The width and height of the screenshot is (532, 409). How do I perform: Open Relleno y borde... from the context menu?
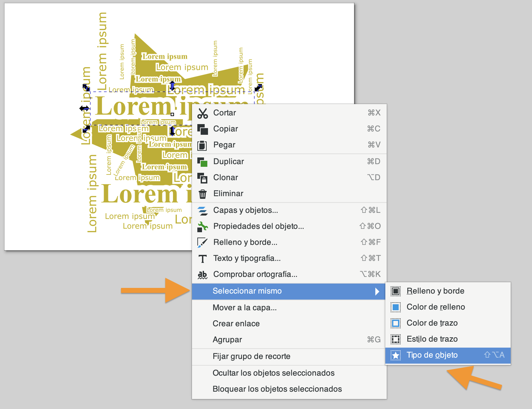point(289,242)
